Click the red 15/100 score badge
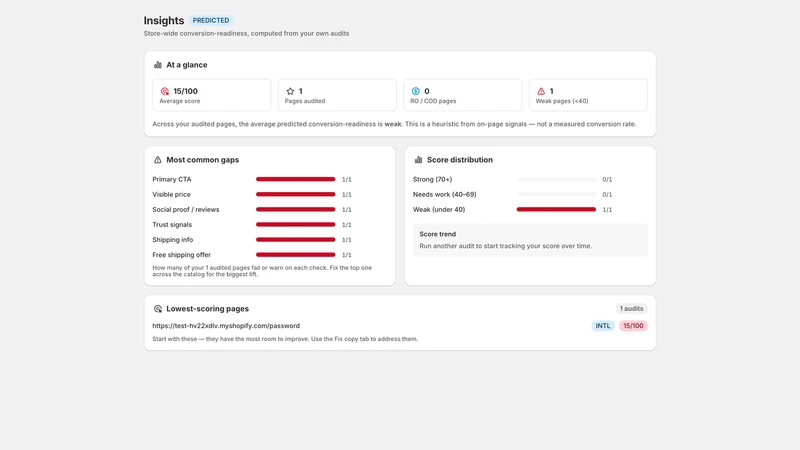Screen dimensions: 800x450 (x=633, y=326)
